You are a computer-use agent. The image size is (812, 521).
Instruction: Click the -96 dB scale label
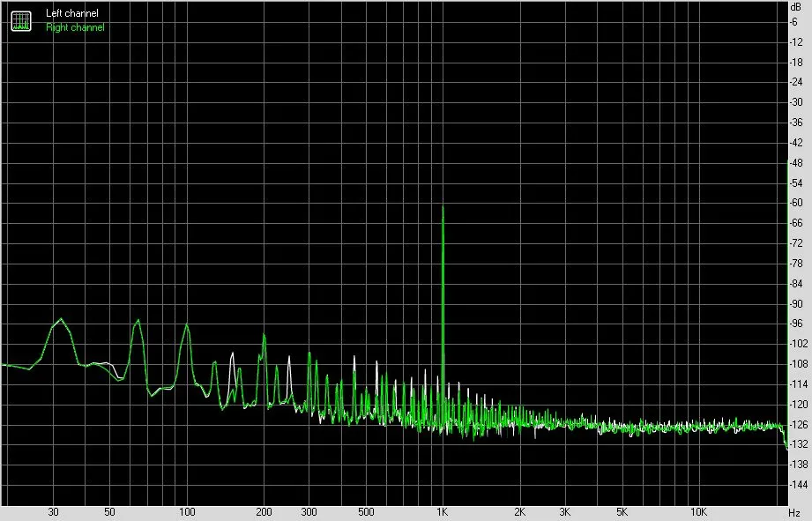[796, 324]
